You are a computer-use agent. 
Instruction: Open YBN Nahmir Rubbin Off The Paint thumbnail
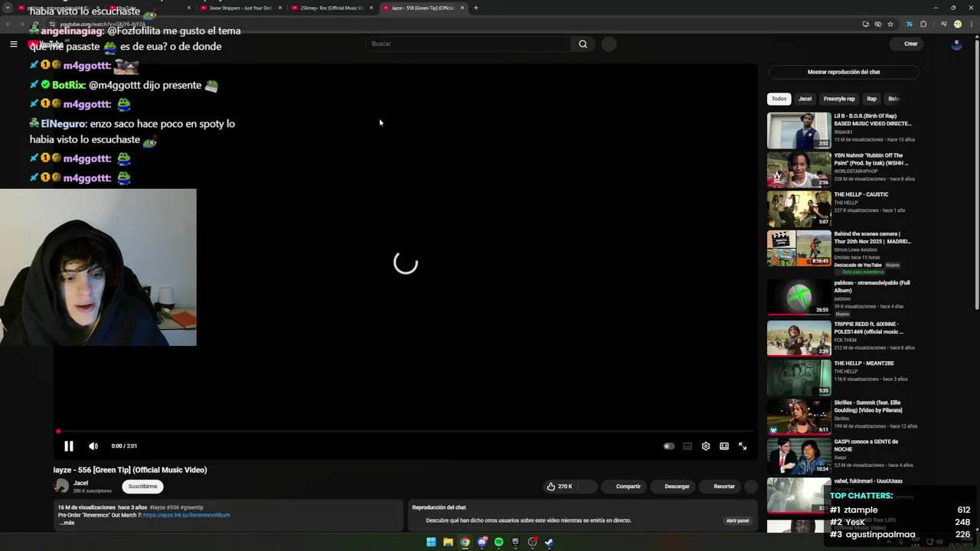point(799,169)
